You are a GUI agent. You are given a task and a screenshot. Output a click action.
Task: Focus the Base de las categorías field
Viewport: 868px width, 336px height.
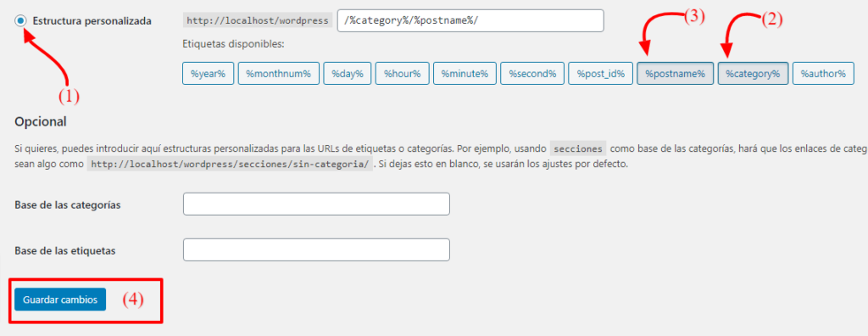pos(316,204)
